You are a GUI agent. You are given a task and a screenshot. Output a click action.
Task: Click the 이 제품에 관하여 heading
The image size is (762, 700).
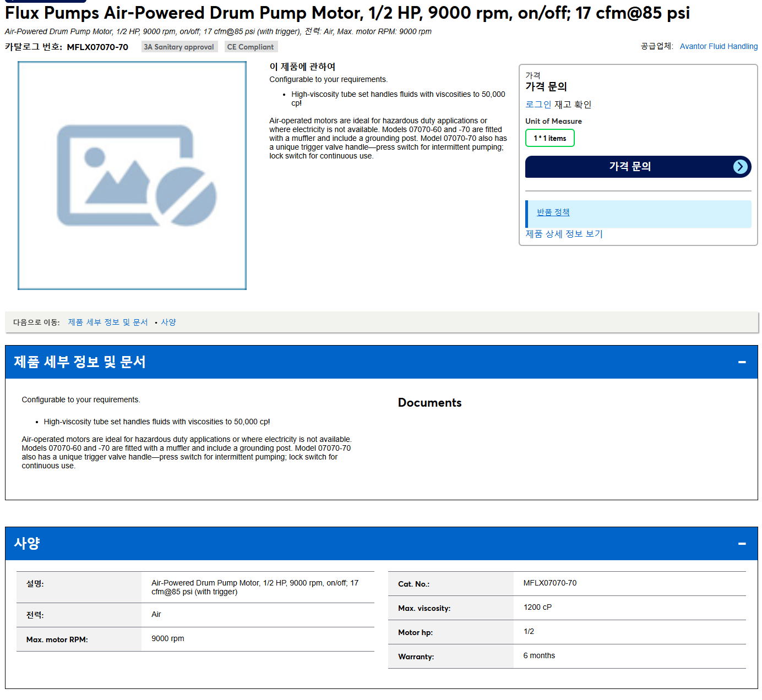pos(302,67)
